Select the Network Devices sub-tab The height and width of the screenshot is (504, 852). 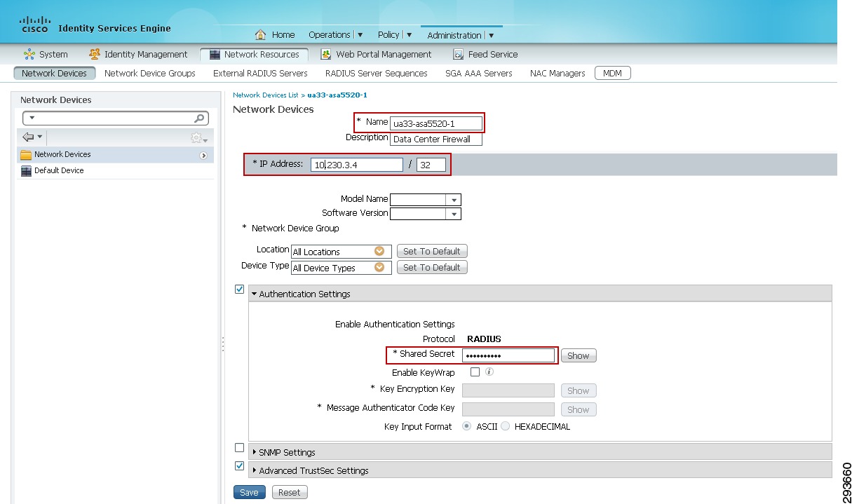[x=54, y=73]
